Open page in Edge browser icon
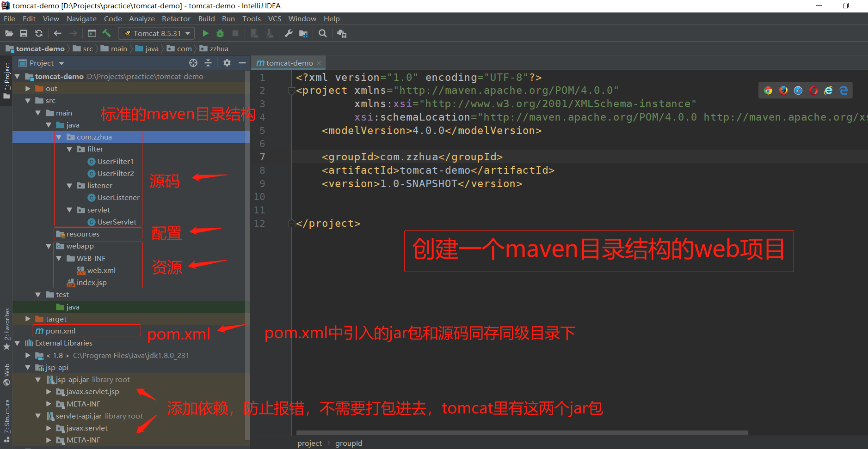 point(843,91)
